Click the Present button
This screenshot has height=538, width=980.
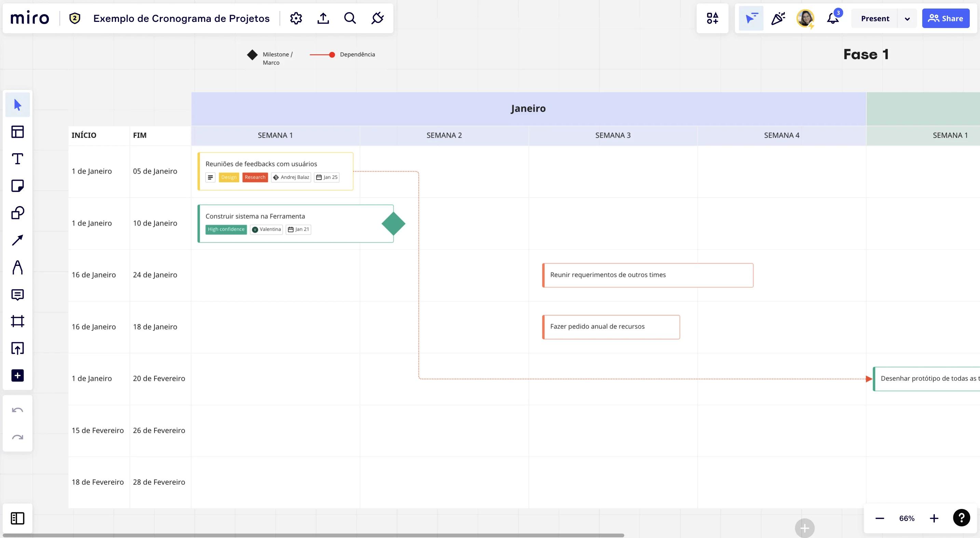pos(875,18)
